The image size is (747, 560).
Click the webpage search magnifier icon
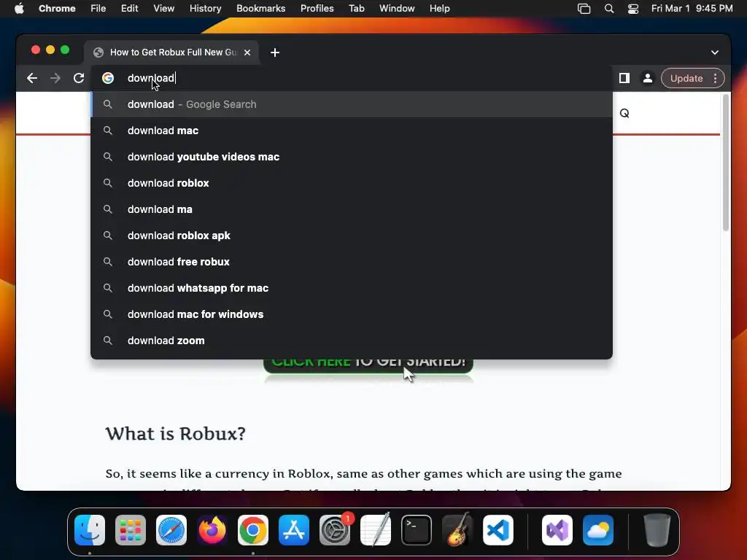coord(624,113)
